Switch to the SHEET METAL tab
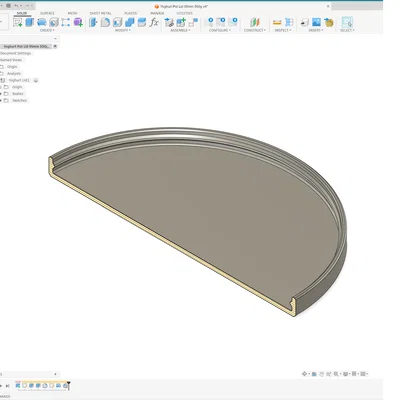This screenshot has width=400, height=400. point(100,13)
